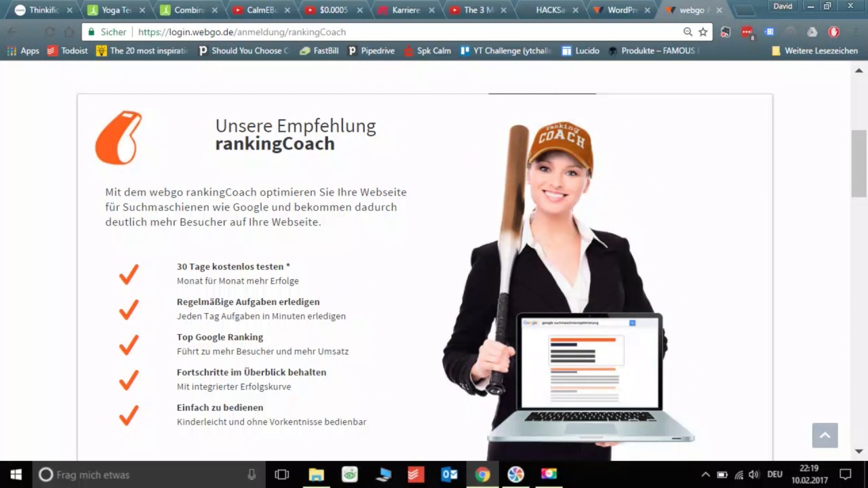Open the Produkte – FAMOUS bookmark
Screen dimensions: 868x488
point(652,51)
